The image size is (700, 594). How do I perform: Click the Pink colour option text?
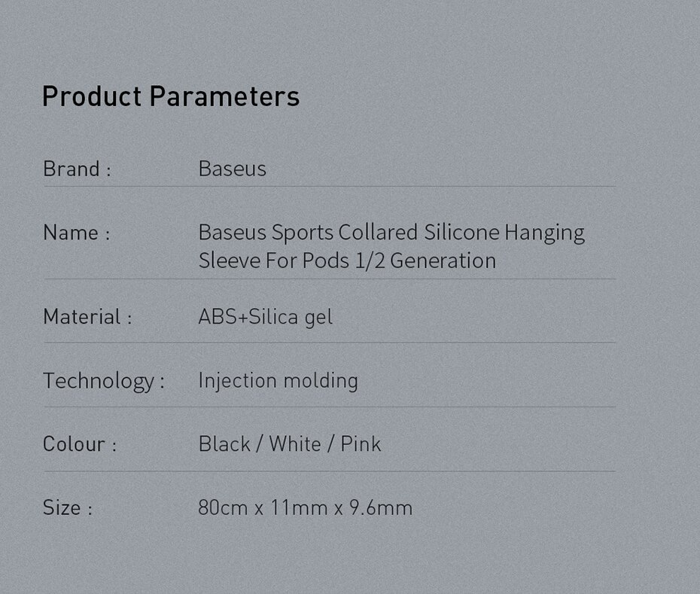point(361,443)
